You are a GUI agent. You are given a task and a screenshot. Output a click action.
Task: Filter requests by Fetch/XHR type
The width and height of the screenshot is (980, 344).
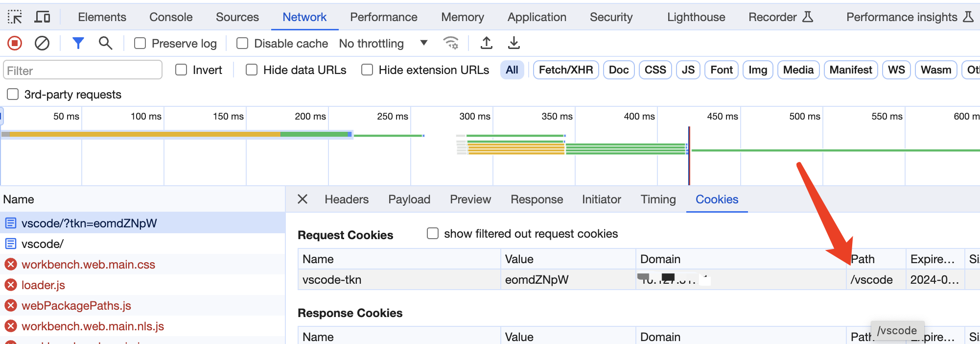565,70
